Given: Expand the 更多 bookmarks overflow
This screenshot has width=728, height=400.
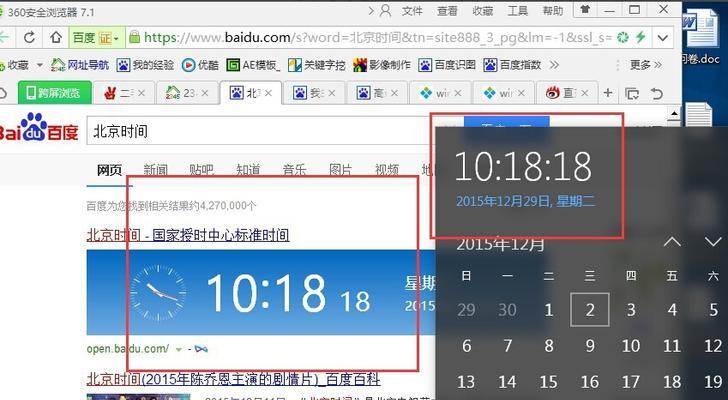Looking at the screenshot, I should (x=645, y=65).
